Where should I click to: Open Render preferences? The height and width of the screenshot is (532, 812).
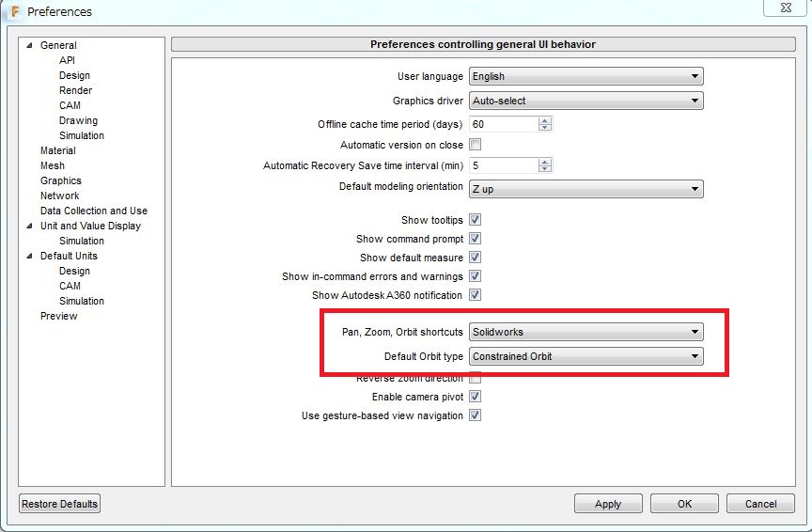click(75, 90)
